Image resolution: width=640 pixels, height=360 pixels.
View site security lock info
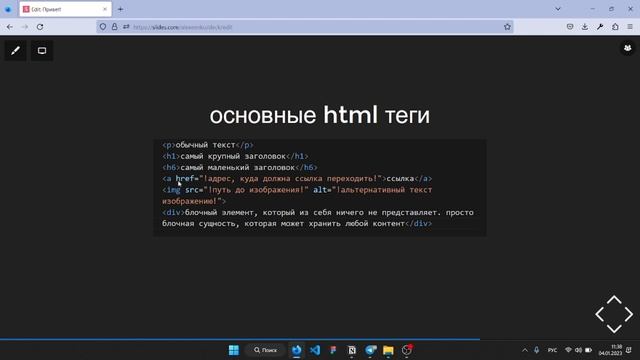click(x=115, y=27)
